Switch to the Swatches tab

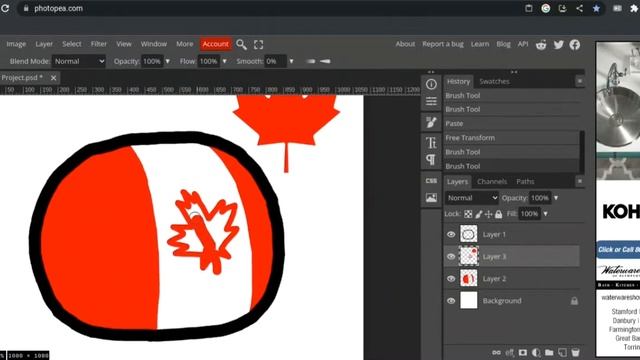(x=494, y=81)
